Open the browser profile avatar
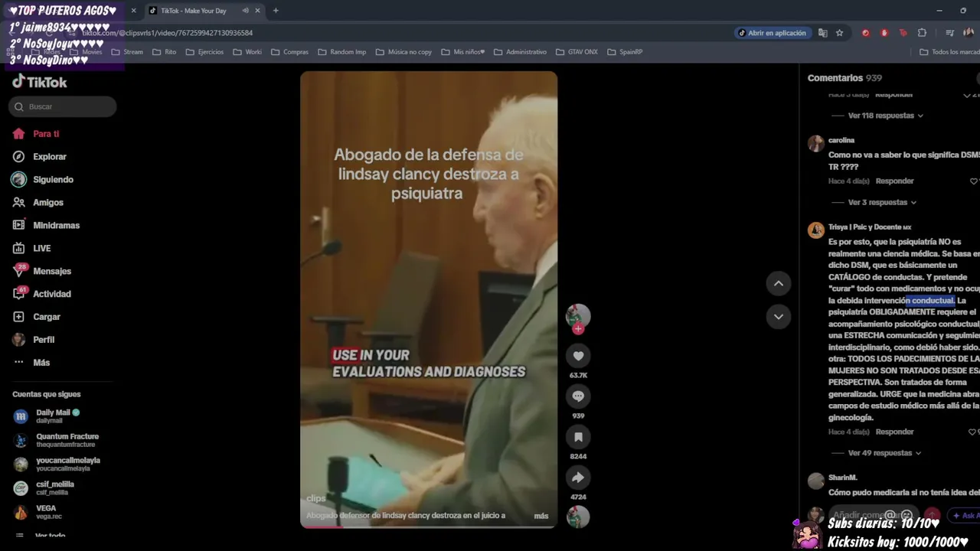Screen dimensions: 980x551 click(969, 33)
